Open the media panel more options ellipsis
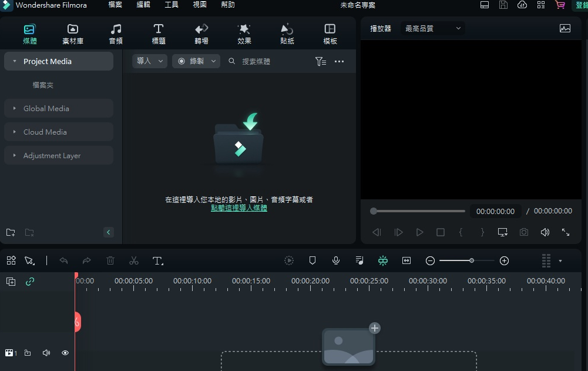The height and width of the screenshot is (371, 588). pyautogui.click(x=339, y=61)
